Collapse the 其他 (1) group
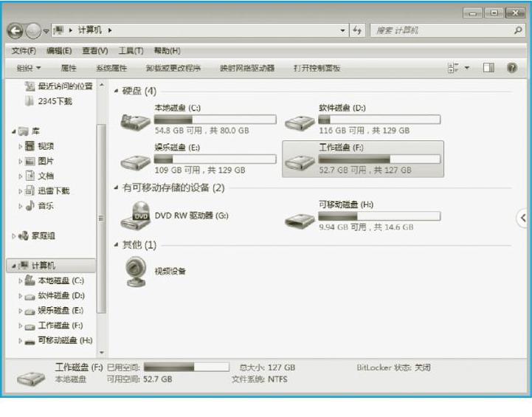The image size is (532, 417). 116,244
